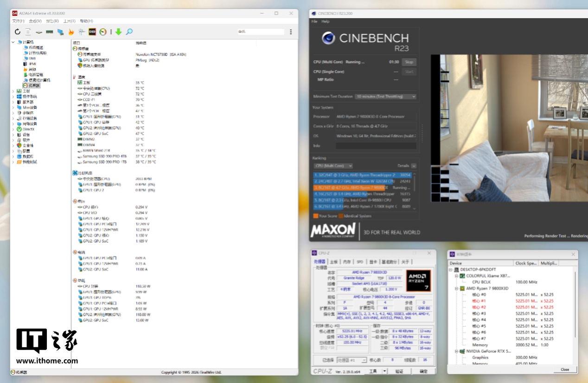This screenshot has width=588, height=383.
Task: Click the Cinebench logo sphere icon
Action: [x=328, y=38]
